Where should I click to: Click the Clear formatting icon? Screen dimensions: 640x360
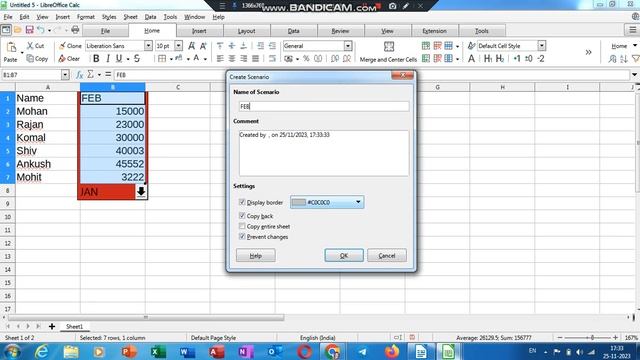pos(62,59)
